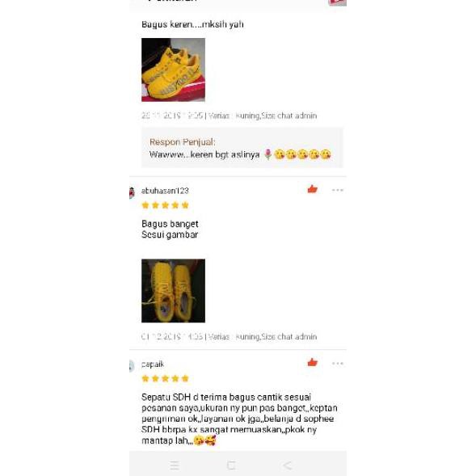View yellow shoes photo on red box

(173, 70)
